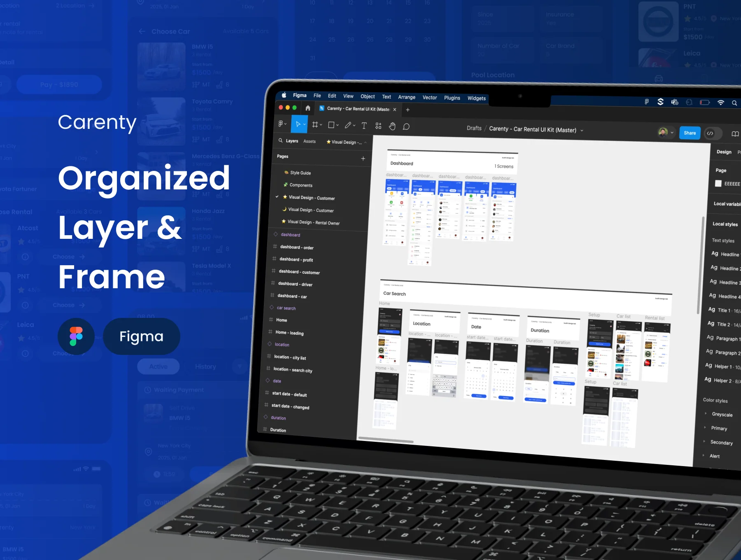
Task: Select the Move tool
Action: pyautogui.click(x=298, y=124)
